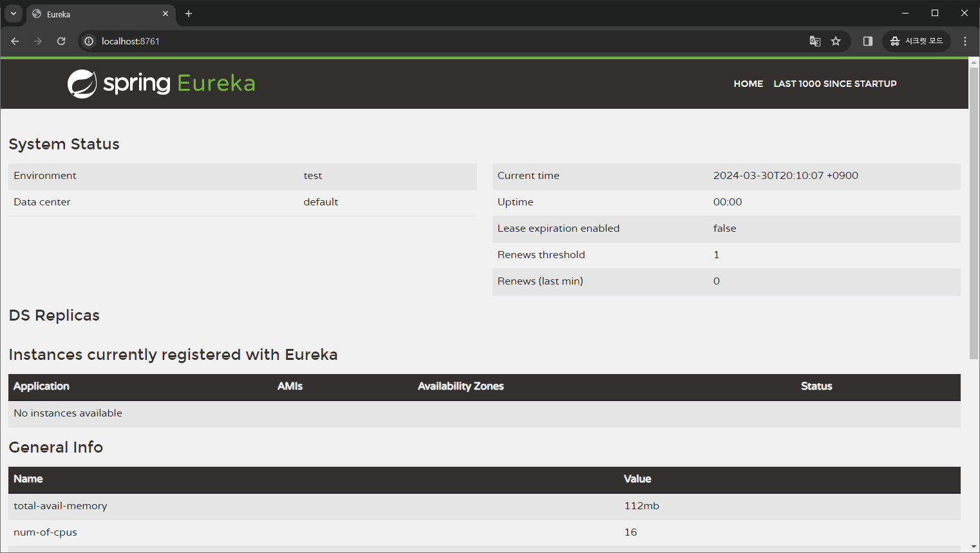This screenshot has height=553, width=980.
Task: Click the 'Uptime' label
Action: click(x=515, y=202)
